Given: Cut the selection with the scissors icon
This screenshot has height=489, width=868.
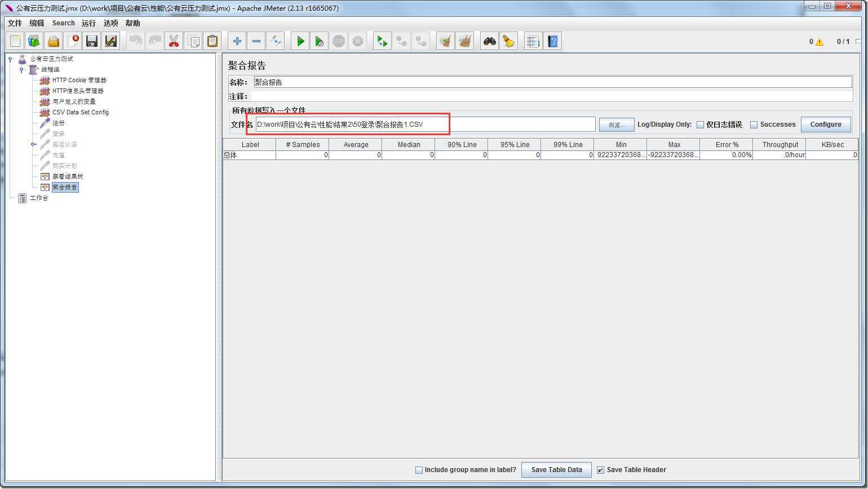Looking at the screenshot, I should tap(174, 41).
